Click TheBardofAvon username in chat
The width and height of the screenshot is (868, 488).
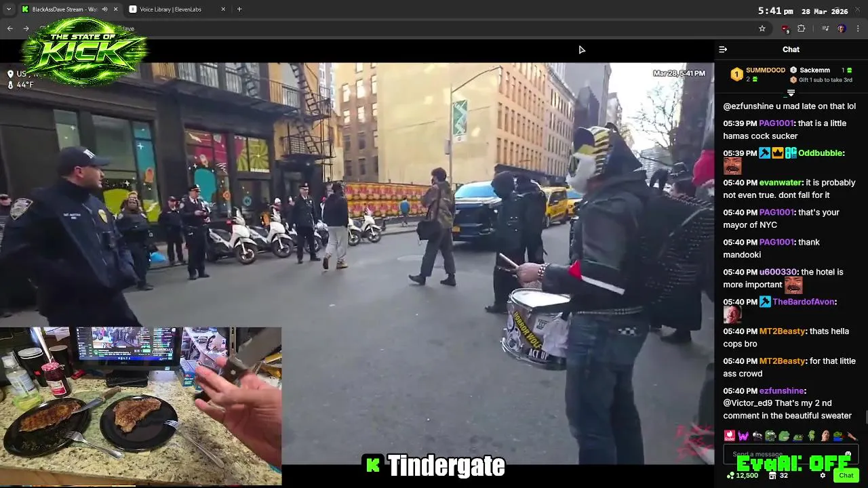click(804, 302)
